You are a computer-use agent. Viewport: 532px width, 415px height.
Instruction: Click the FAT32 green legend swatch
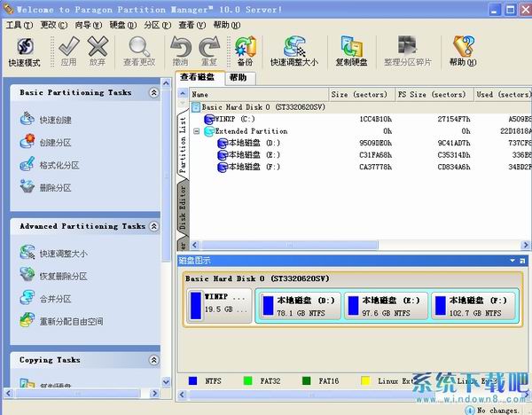pos(247,380)
